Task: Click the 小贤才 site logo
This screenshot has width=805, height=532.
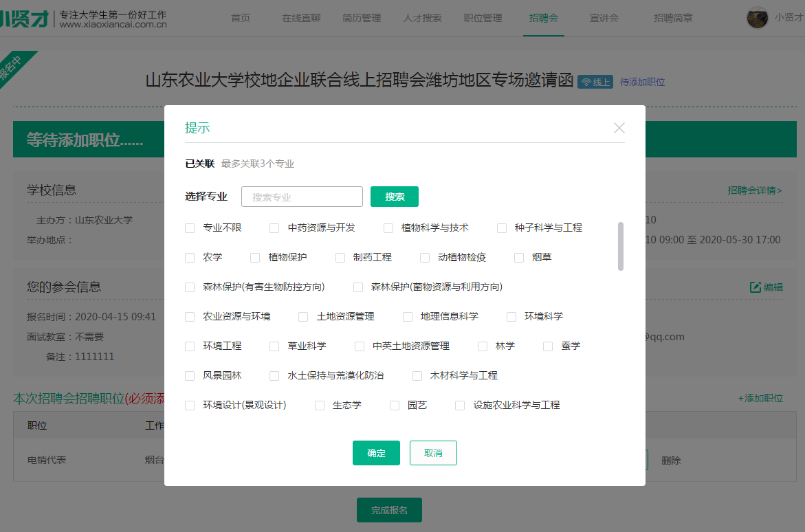Action: pyautogui.click(x=25, y=19)
